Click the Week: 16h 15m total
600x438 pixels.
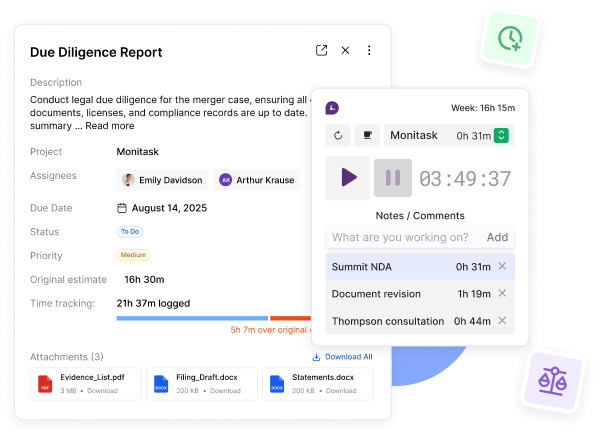click(483, 108)
